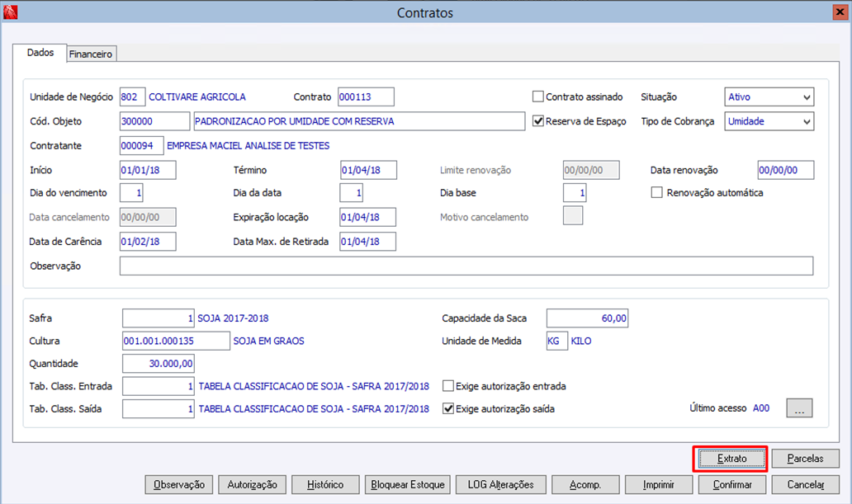852x504 pixels.
Task: Open the Extrato report button
Action: 731,459
